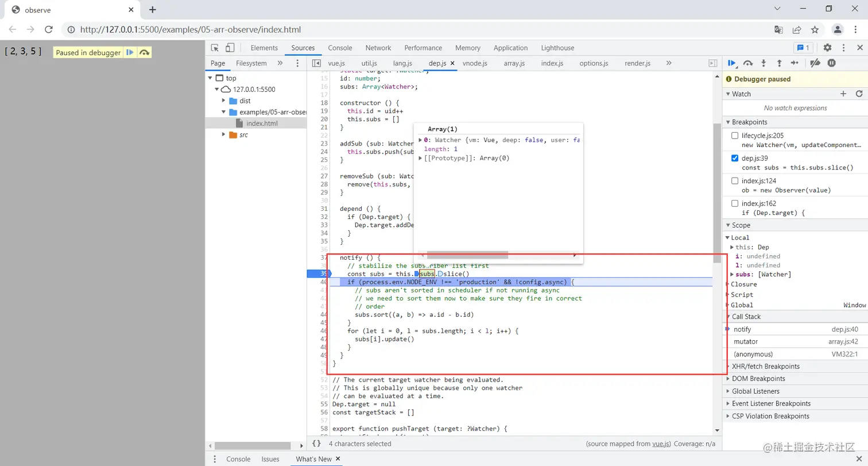
Task: Click the vue.js source mapped link
Action: pyautogui.click(x=661, y=444)
